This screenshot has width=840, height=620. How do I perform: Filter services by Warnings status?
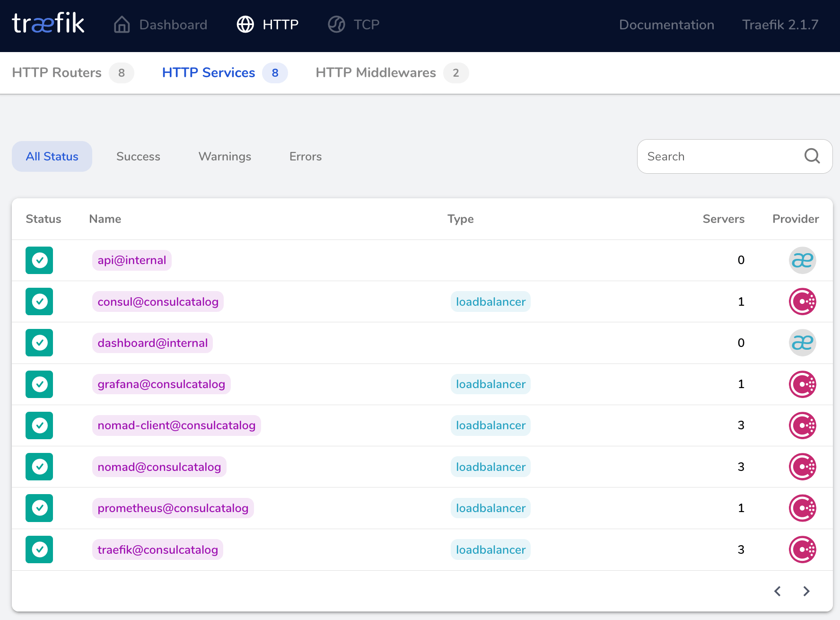click(x=225, y=157)
